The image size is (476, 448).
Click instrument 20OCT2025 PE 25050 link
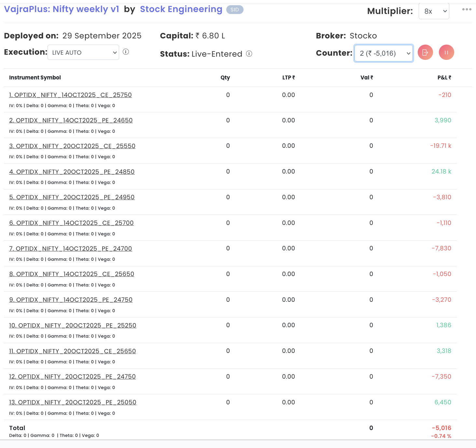click(73, 402)
